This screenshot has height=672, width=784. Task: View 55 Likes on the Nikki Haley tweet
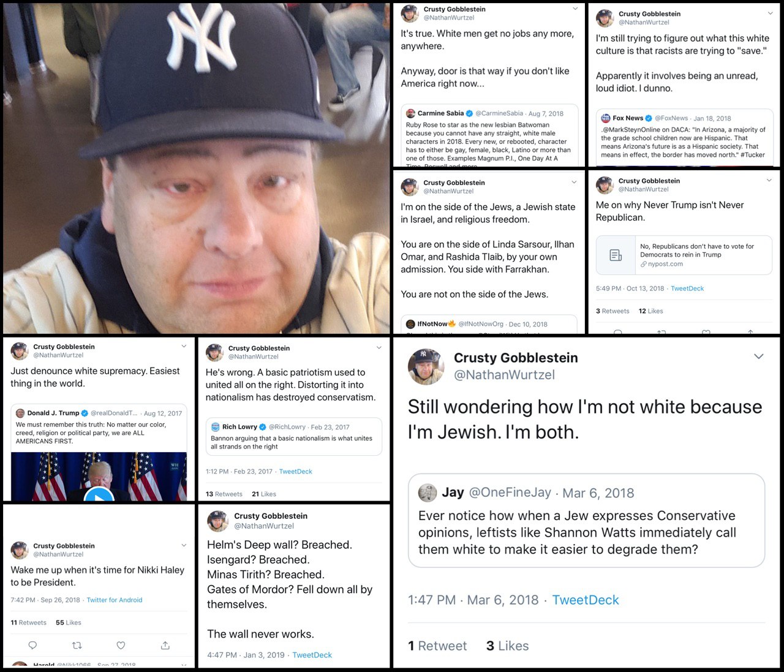[x=69, y=622]
